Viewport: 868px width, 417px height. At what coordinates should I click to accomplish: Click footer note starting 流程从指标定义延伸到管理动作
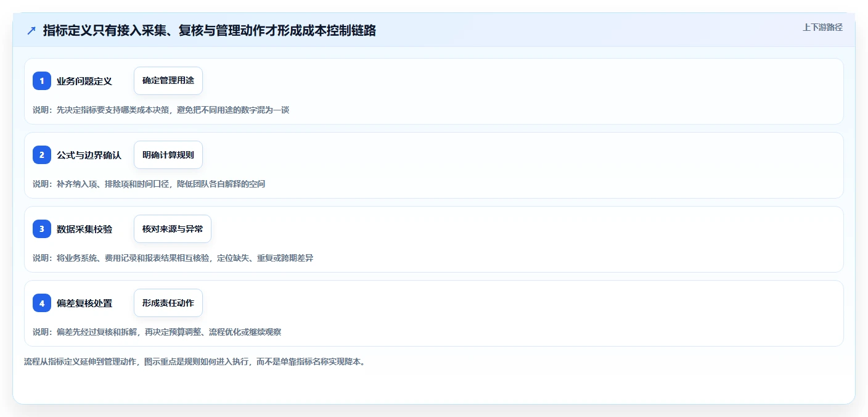(x=194, y=361)
